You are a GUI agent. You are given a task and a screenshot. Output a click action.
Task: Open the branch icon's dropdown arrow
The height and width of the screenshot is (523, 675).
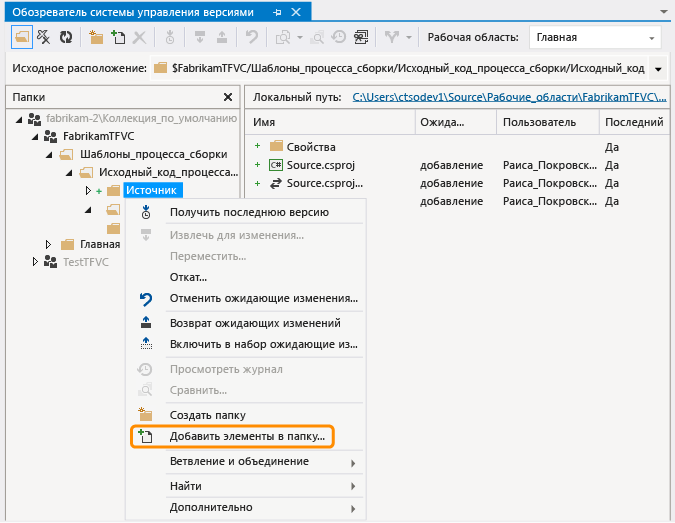coord(409,37)
